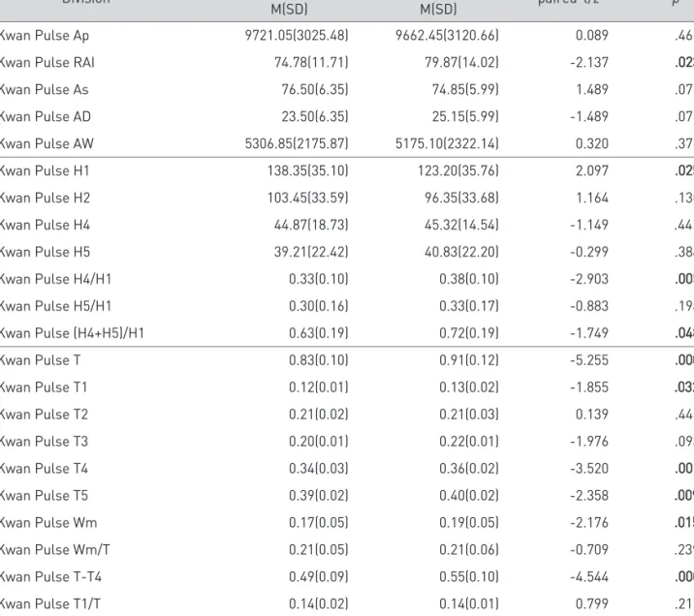694x616 pixels.
Task: Select the 79.87(14.02) cell
Action: [461, 62]
